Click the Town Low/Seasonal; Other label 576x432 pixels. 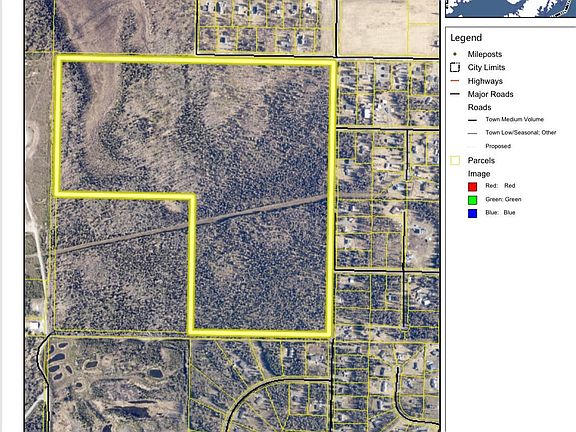pos(521,132)
